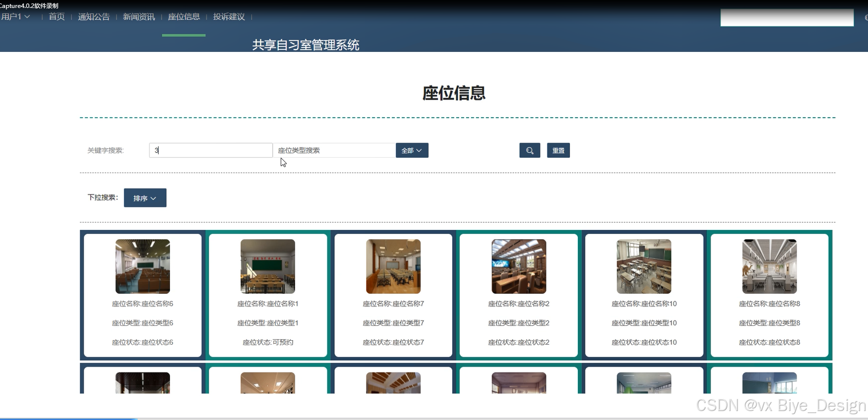Open 新闻资讯 navigation item
Screen dimensions: 868x420
point(139,16)
